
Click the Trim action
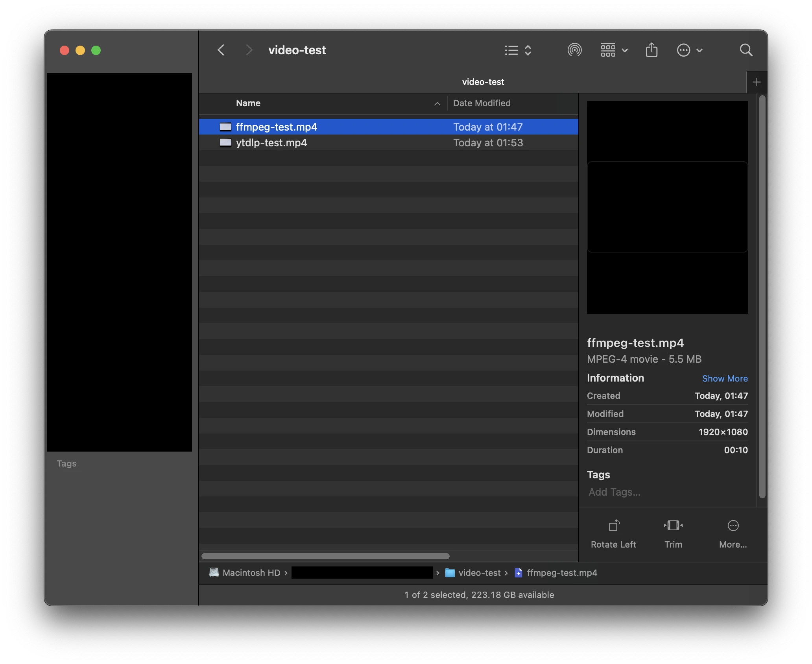(x=673, y=534)
